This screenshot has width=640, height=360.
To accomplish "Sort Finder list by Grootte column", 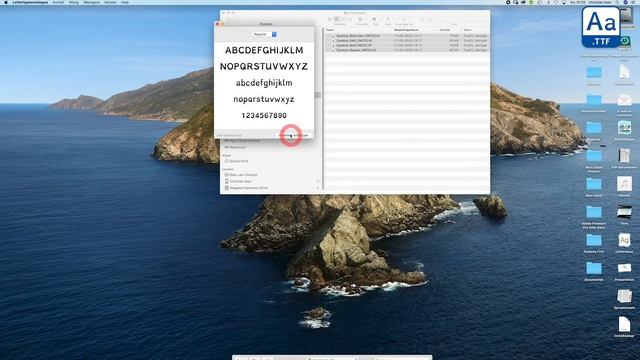I will tap(445, 30).
